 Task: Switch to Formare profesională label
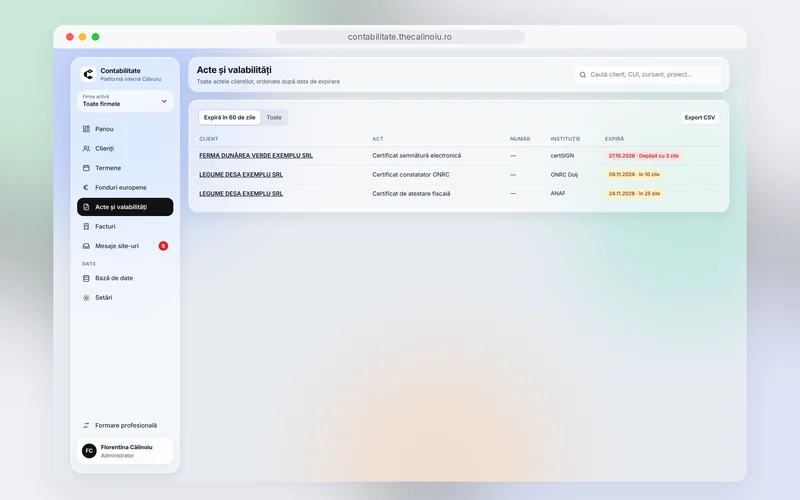click(126, 426)
